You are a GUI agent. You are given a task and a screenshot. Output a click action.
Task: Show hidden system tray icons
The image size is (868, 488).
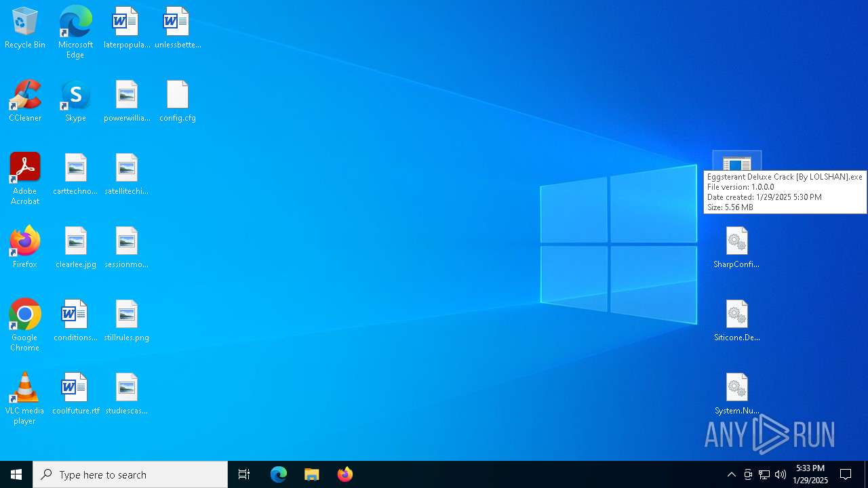tap(731, 474)
